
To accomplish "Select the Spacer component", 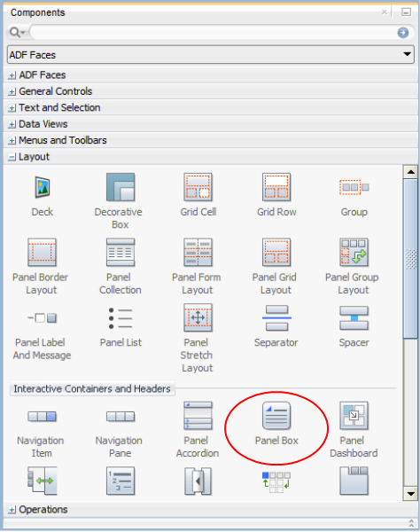I will tap(354, 326).
